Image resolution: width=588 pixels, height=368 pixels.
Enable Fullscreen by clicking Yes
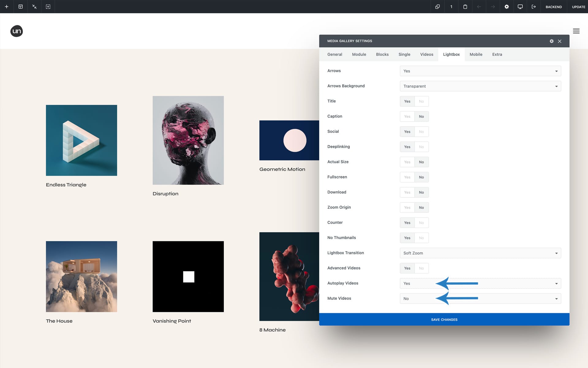[407, 177]
